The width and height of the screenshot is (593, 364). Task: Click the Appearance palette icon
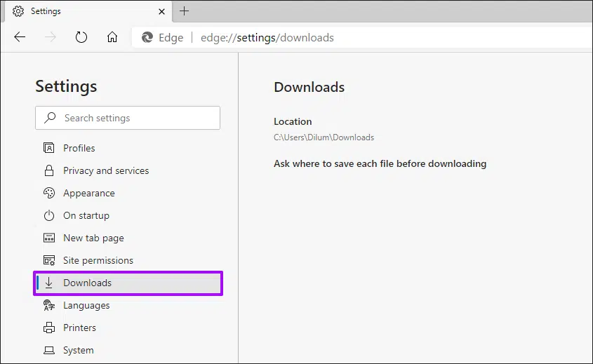tap(49, 193)
